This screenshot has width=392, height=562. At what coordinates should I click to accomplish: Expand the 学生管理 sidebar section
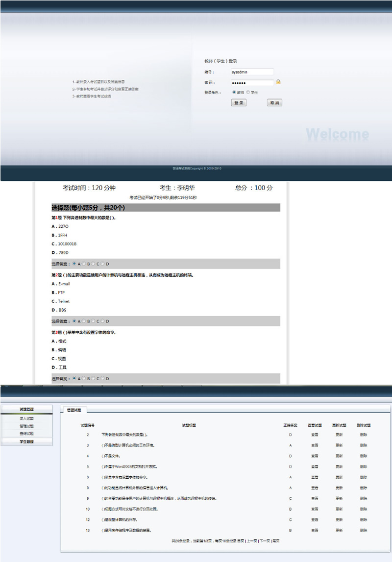[26, 441]
